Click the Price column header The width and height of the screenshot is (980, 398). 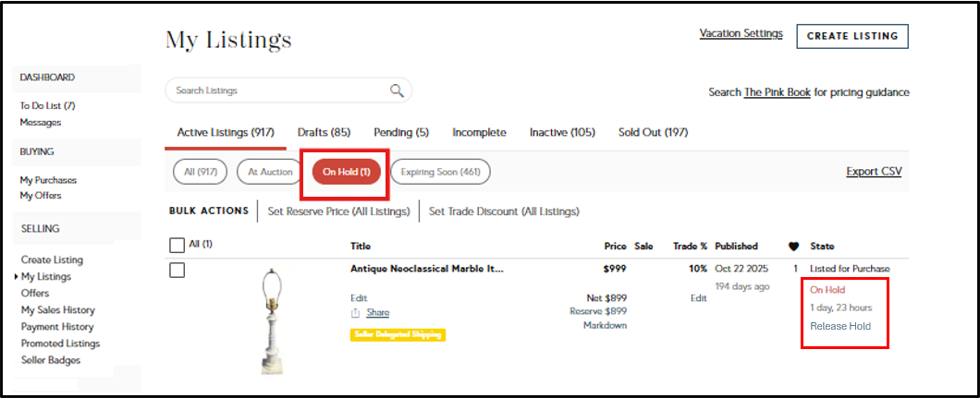(x=616, y=247)
